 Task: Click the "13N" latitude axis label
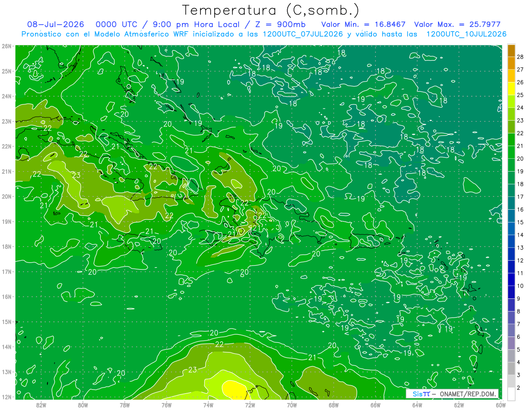click(7, 372)
